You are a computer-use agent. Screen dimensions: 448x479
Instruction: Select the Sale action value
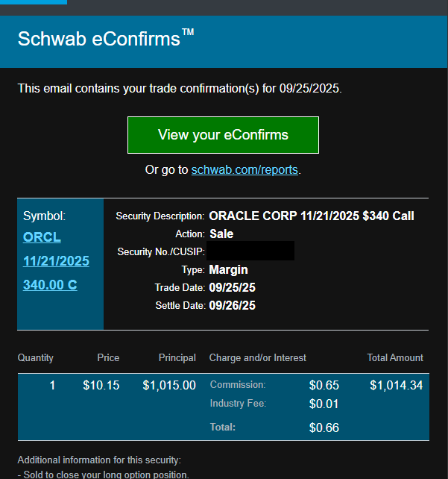(221, 234)
